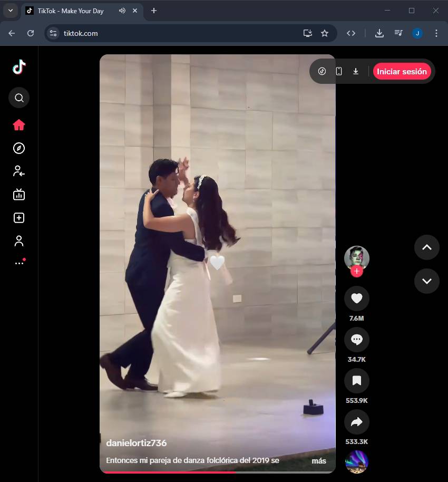448x482 pixels.
Task: Go to the Home feed icon
Action: 19,125
